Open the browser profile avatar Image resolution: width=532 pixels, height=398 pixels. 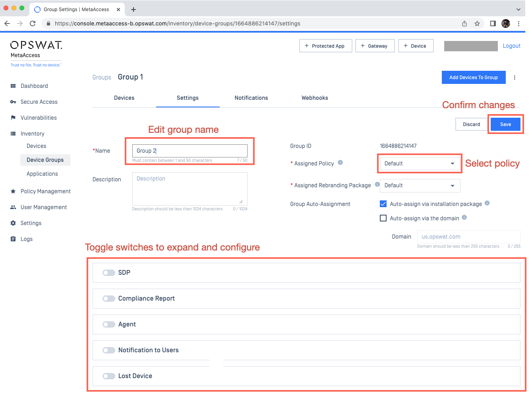506,23
